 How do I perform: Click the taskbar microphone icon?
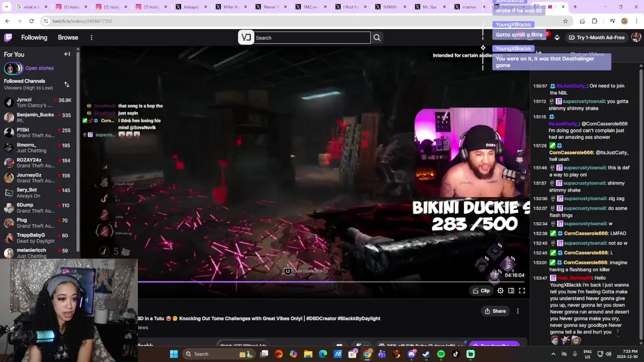575,354
